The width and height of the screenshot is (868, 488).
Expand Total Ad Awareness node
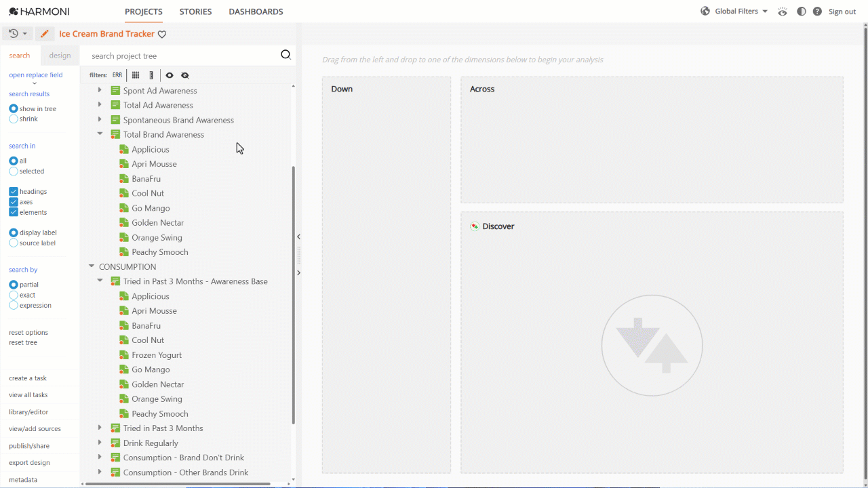click(x=100, y=105)
